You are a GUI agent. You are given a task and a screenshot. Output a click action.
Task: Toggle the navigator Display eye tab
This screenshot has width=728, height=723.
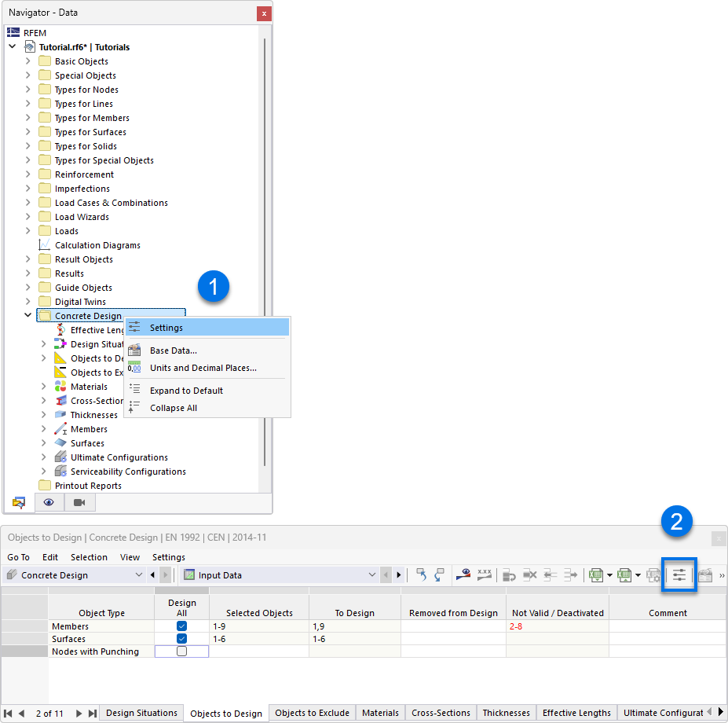pos(49,502)
